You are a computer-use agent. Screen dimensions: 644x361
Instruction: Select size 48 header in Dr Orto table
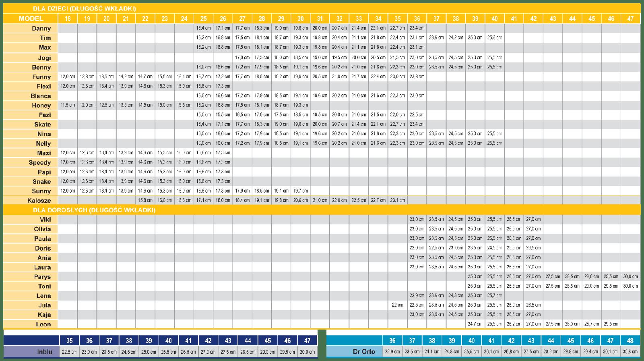(630, 340)
